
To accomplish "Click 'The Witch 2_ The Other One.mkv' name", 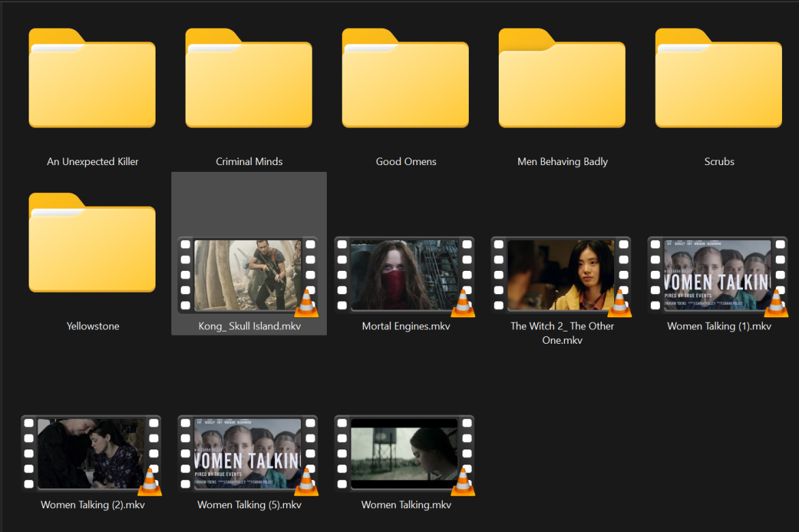I will click(562, 333).
